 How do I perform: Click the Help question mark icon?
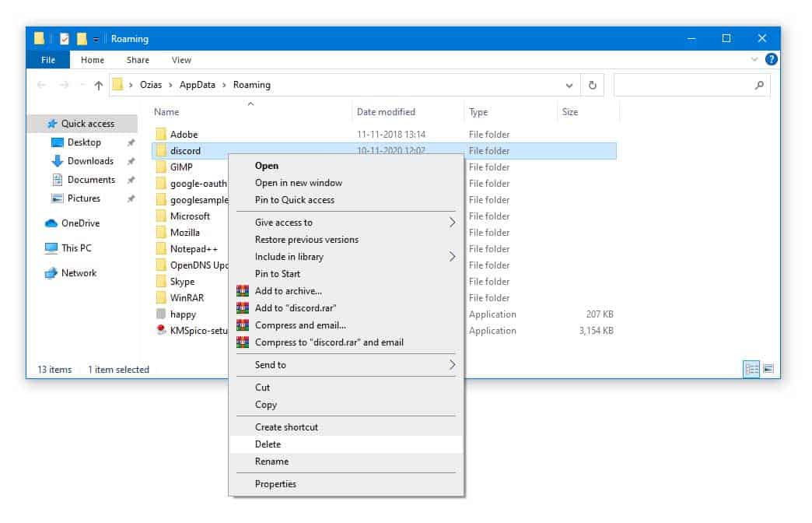click(x=771, y=60)
